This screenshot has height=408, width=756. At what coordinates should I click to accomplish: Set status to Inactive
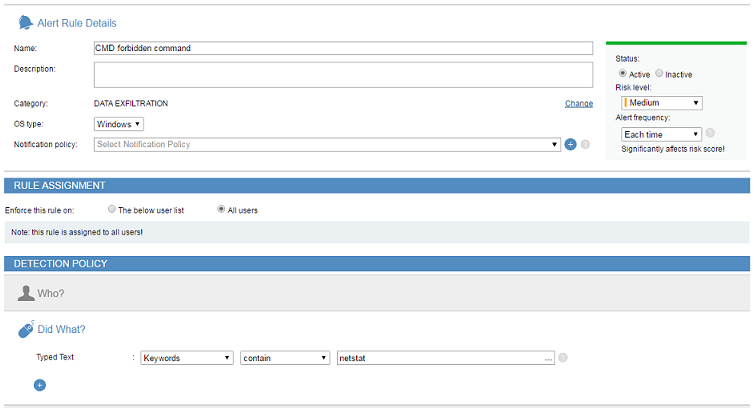point(659,74)
